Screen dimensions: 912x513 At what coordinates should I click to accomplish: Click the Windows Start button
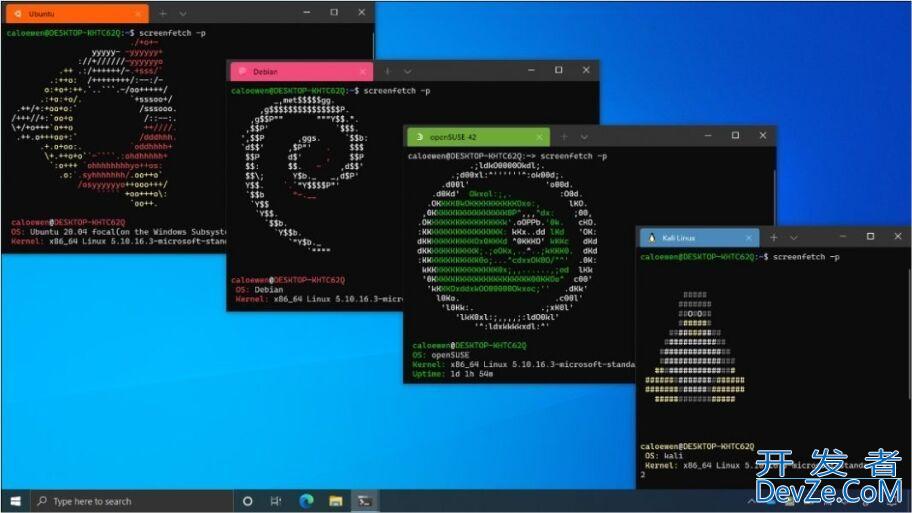[x=15, y=501]
